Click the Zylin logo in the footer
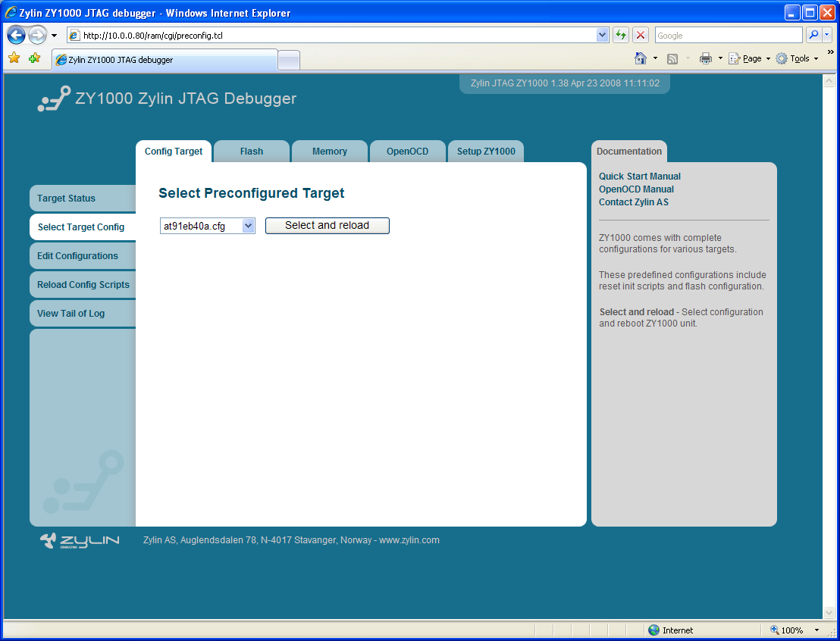This screenshot has width=840, height=641. coord(80,541)
